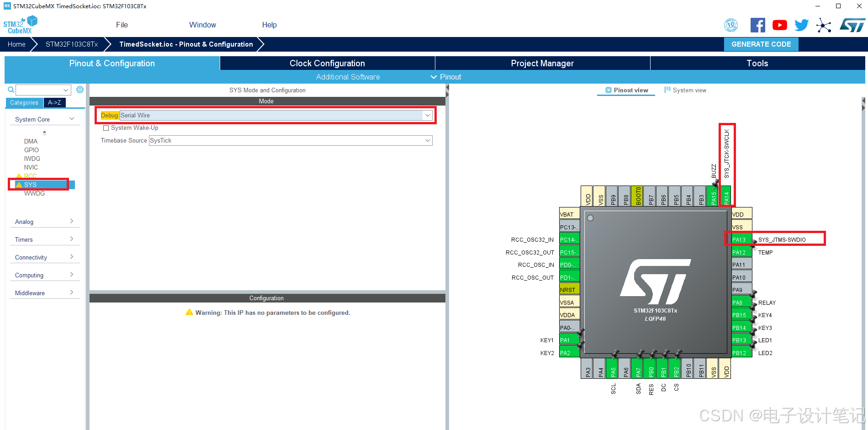Click the peripheral search input field

[x=39, y=90]
